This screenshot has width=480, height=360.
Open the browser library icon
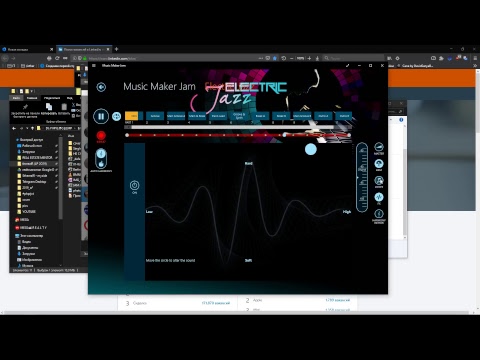pos(389,58)
